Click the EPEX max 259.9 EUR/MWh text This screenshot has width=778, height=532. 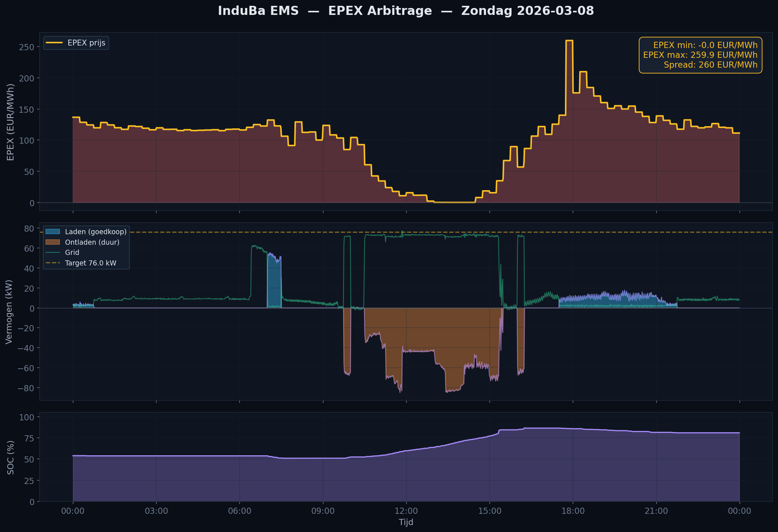[700, 55]
